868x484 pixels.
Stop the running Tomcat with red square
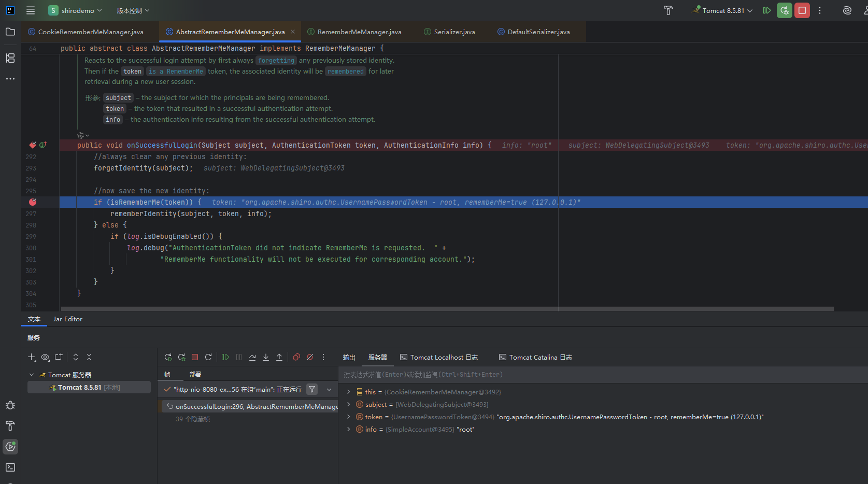tap(802, 10)
